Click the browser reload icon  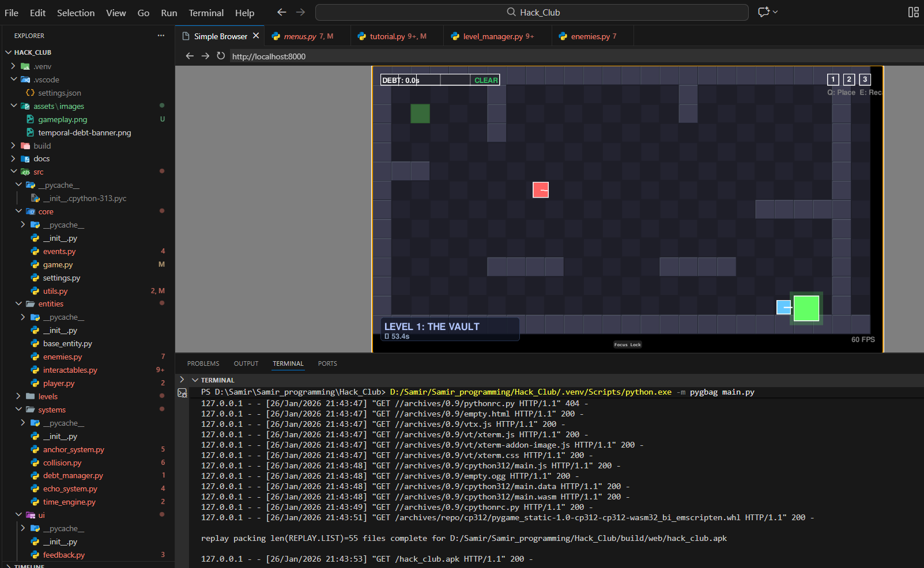pyautogui.click(x=221, y=56)
